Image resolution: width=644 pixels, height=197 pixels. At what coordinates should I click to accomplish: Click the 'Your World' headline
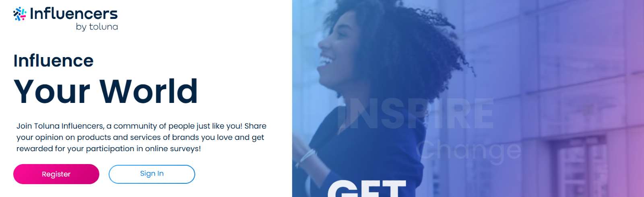(x=106, y=91)
